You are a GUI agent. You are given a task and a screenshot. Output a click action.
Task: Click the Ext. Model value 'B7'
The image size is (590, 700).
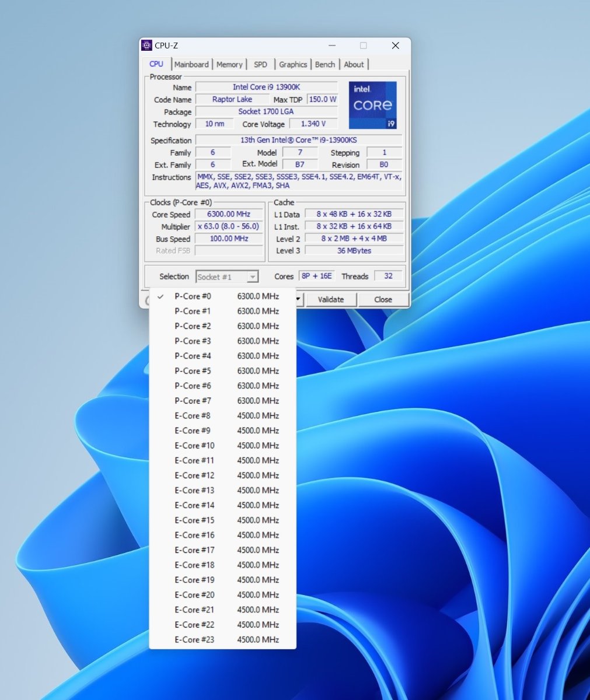pyautogui.click(x=300, y=164)
